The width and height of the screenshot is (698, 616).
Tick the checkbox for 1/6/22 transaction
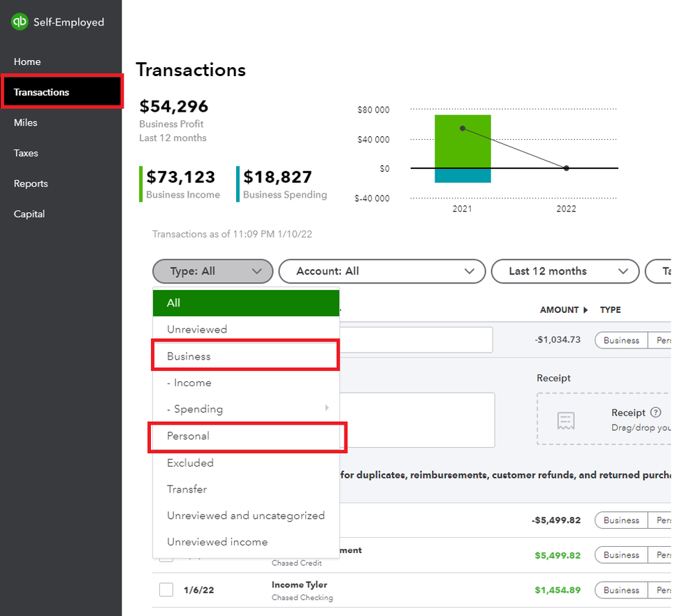(x=166, y=589)
